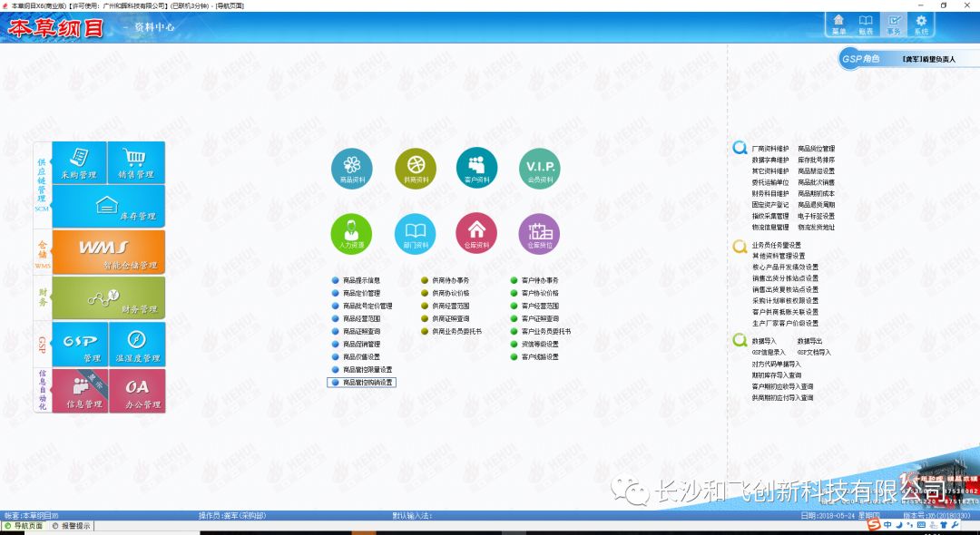The width and height of the screenshot is (980, 535).
Task: Open 商品提示信息 link
Action: tap(361, 280)
